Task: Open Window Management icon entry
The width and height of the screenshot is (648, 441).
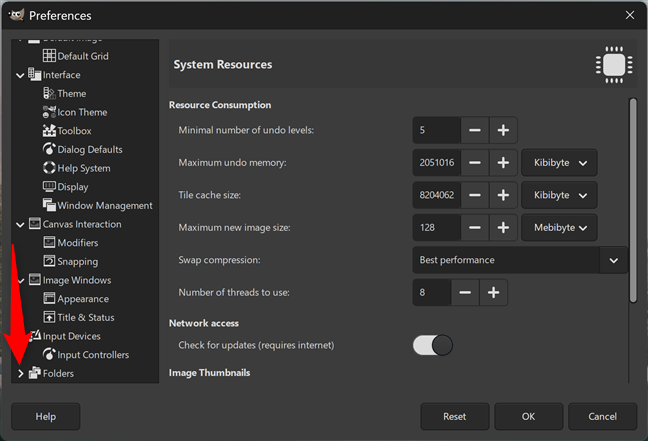Action: click(49, 205)
